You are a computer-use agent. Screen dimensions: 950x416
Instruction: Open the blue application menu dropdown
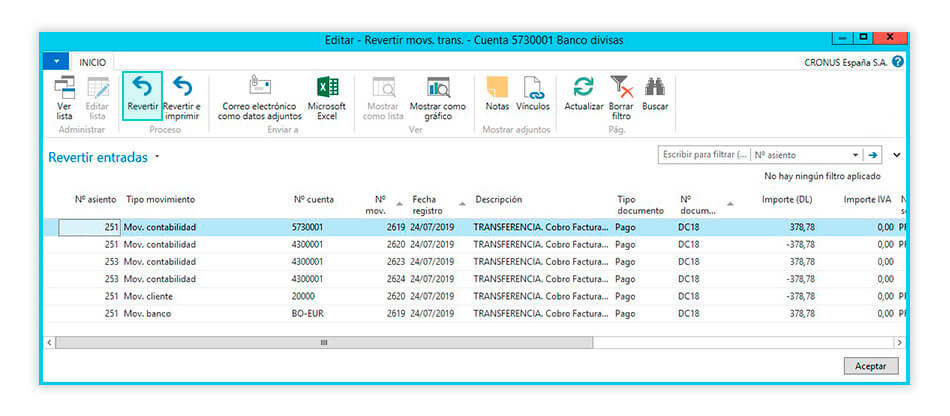[55, 62]
